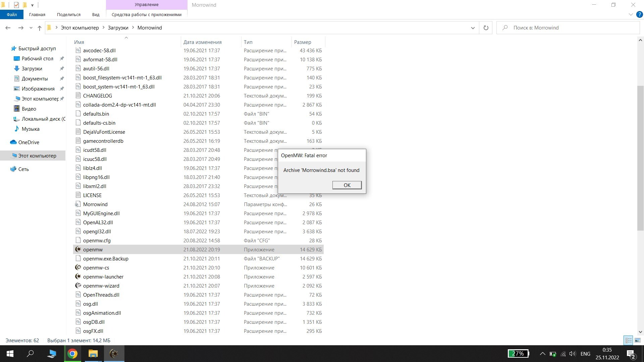Open recent locations dropdown arrow
644x362 pixels.
click(x=31, y=28)
